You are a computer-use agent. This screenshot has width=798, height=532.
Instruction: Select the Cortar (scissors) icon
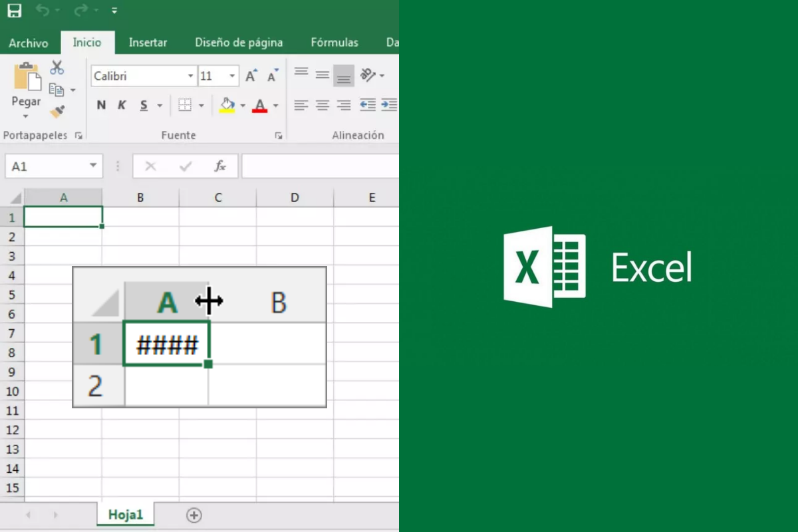point(57,66)
